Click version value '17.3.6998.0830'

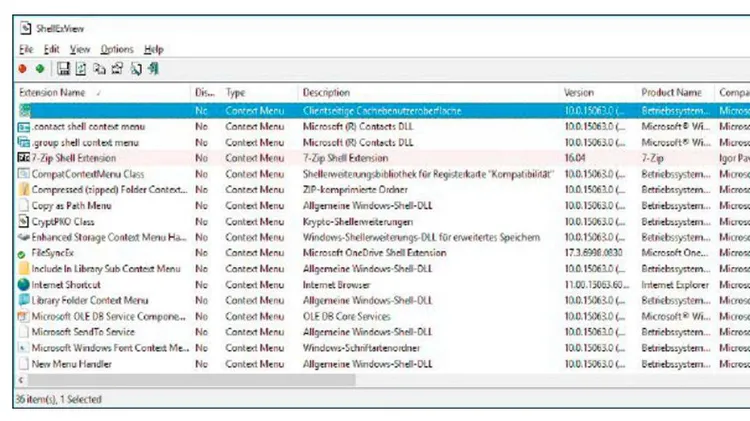pyautogui.click(x=593, y=253)
